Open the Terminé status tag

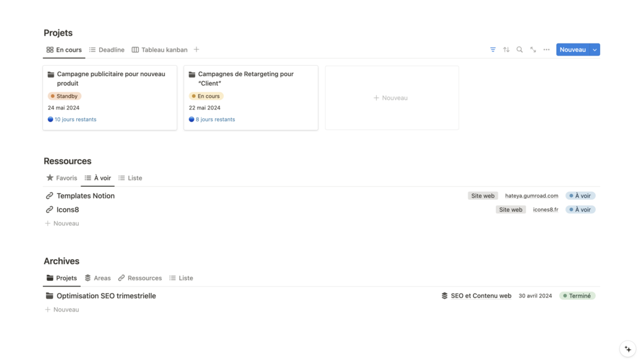(x=577, y=296)
